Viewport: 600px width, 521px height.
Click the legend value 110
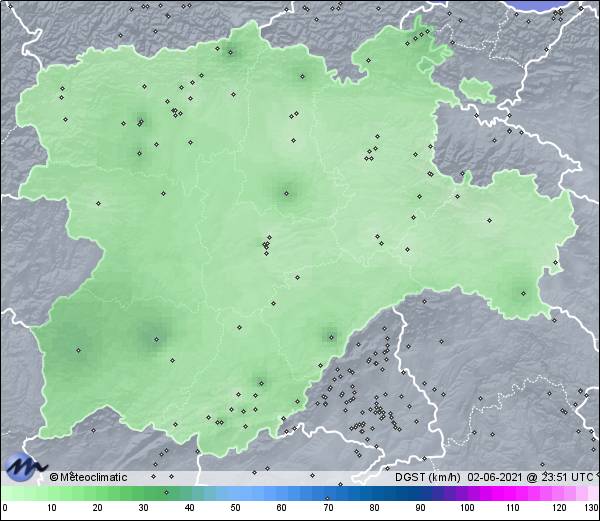[513, 508]
